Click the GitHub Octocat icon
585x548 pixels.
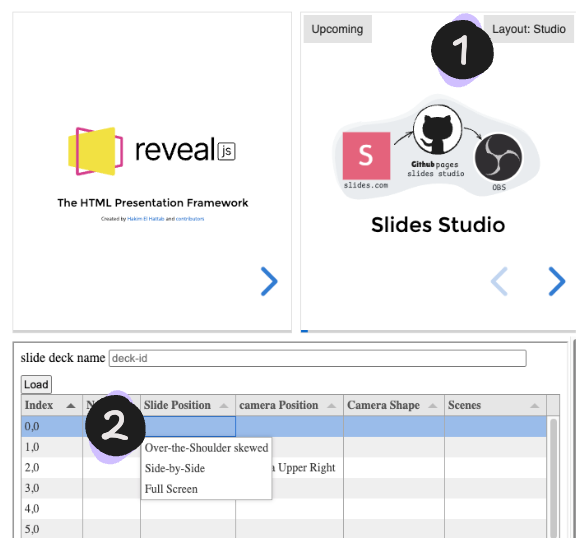(x=437, y=129)
